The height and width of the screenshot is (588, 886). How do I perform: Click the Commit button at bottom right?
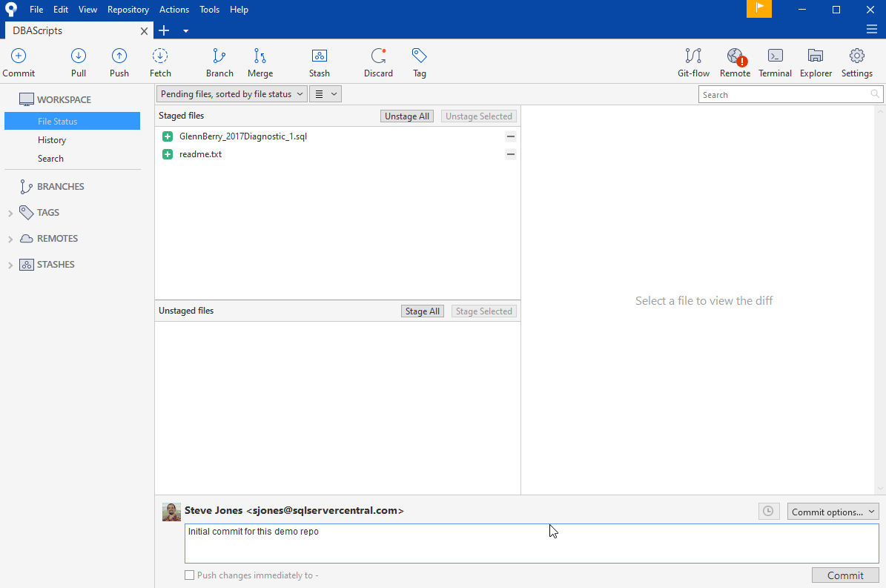tap(845, 575)
